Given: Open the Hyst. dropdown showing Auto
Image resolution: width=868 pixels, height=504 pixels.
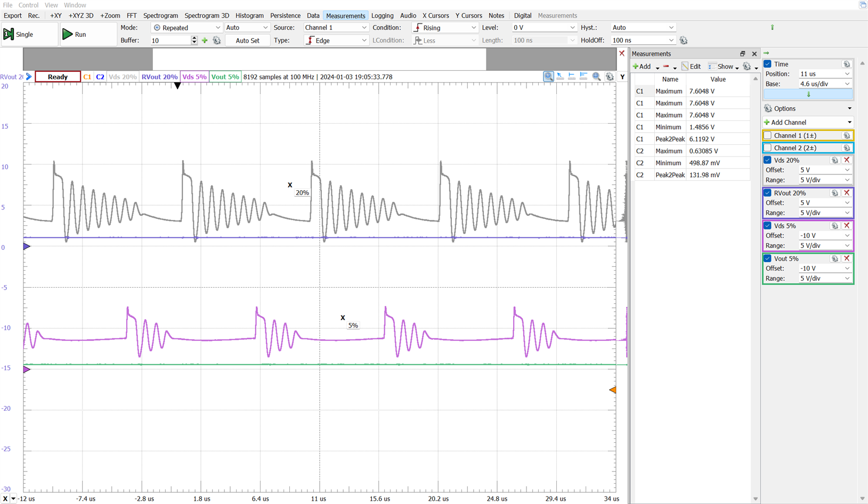Looking at the screenshot, I should point(643,28).
